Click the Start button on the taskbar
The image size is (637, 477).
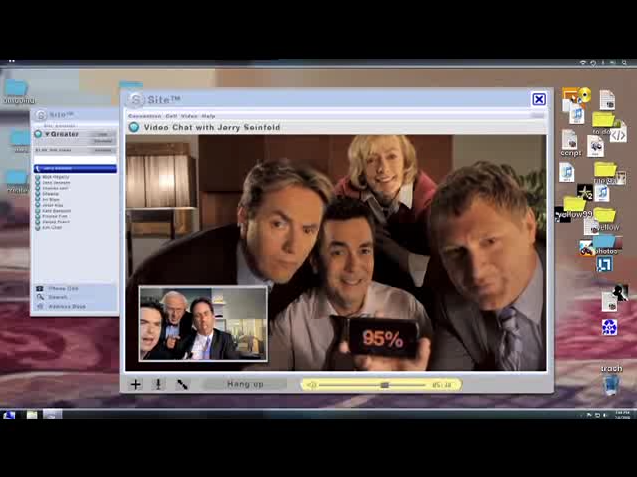point(9,415)
